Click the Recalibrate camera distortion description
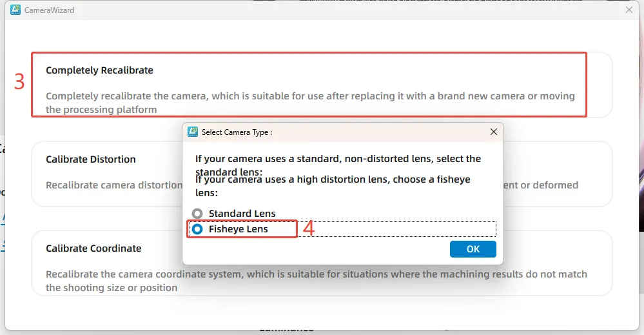Screen dimensions: 644x335 [x=113, y=185]
